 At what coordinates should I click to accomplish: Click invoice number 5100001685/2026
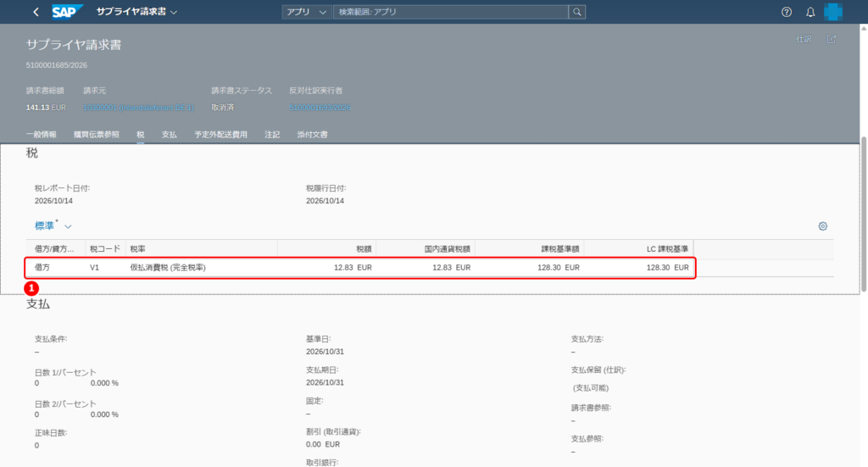click(57, 65)
